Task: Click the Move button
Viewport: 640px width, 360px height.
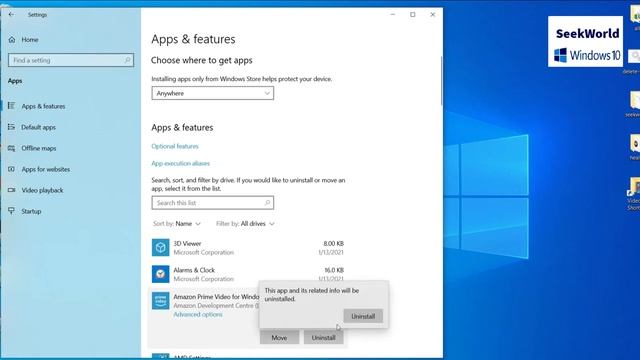Action: (x=279, y=338)
